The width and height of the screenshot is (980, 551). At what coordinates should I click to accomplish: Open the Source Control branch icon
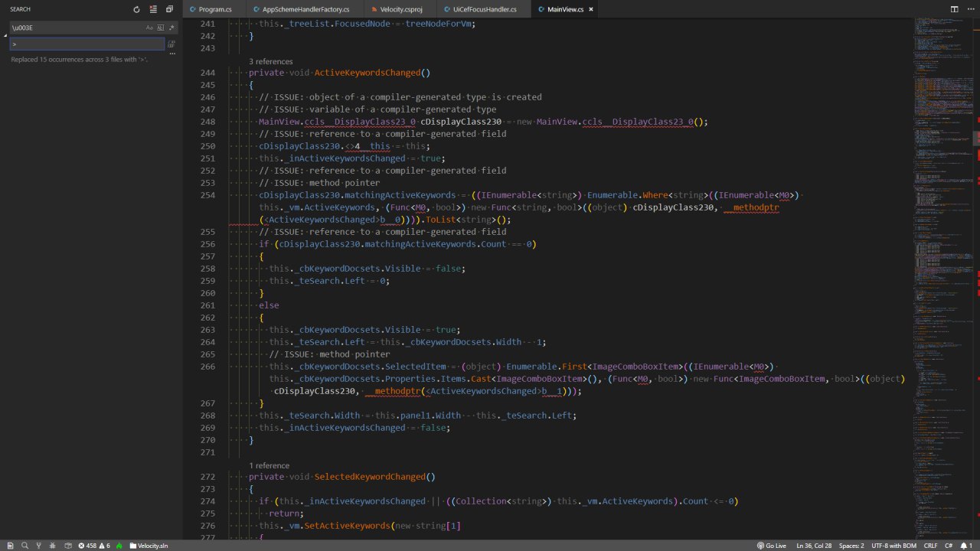coord(38,546)
